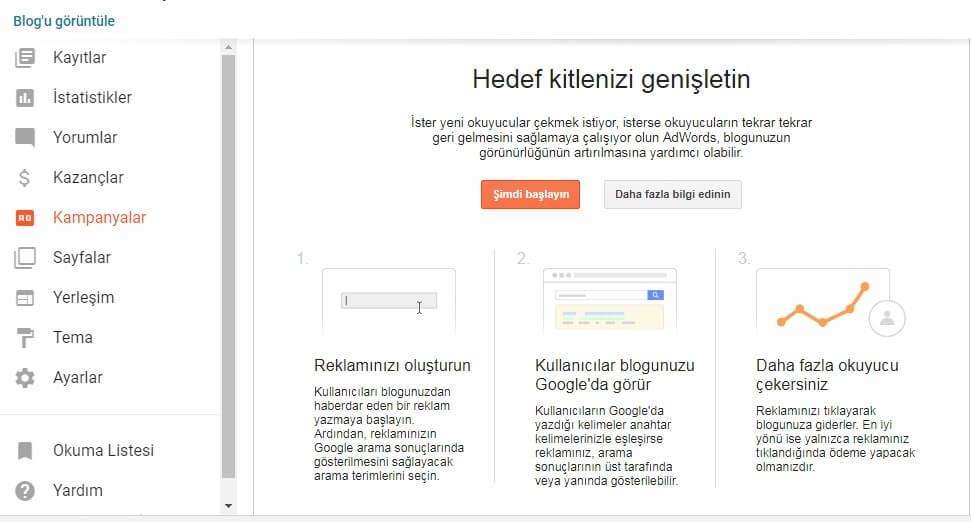This screenshot has height=522, width=971.
Task: Click Kullanıcılar blogunuzu Google'da görür heading
Action: click(614, 375)
